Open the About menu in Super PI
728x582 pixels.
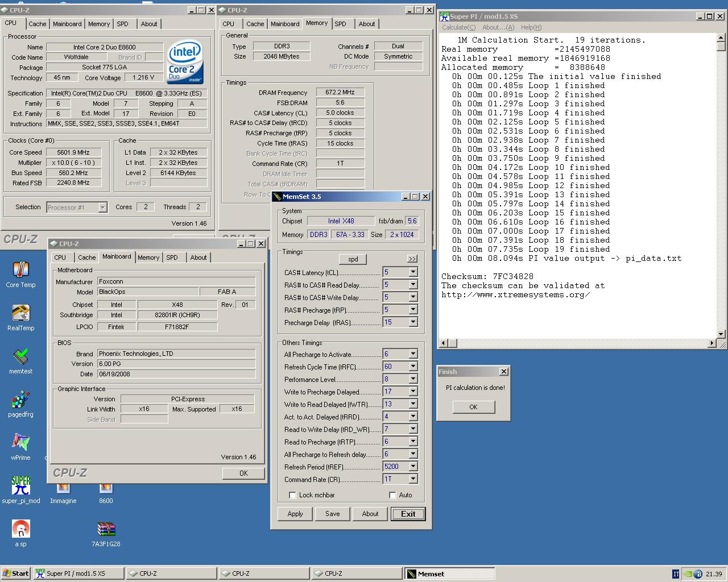[498, 27]
